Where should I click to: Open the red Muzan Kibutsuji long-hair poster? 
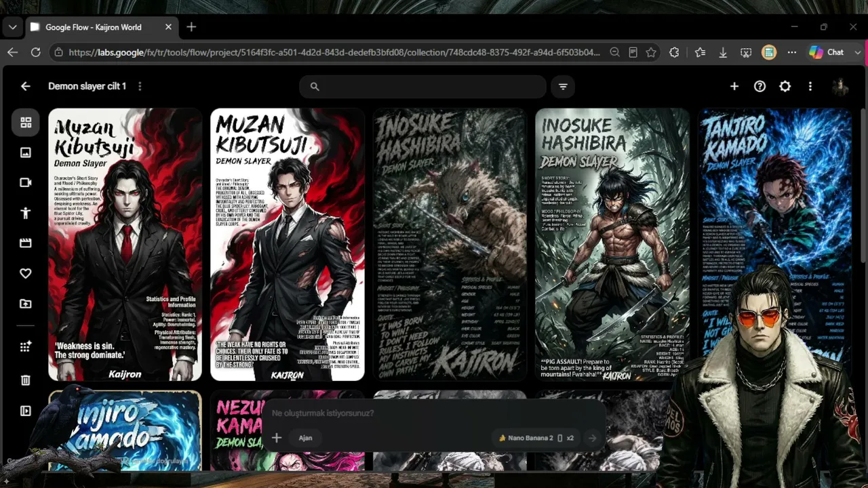[x=125, y=245]
